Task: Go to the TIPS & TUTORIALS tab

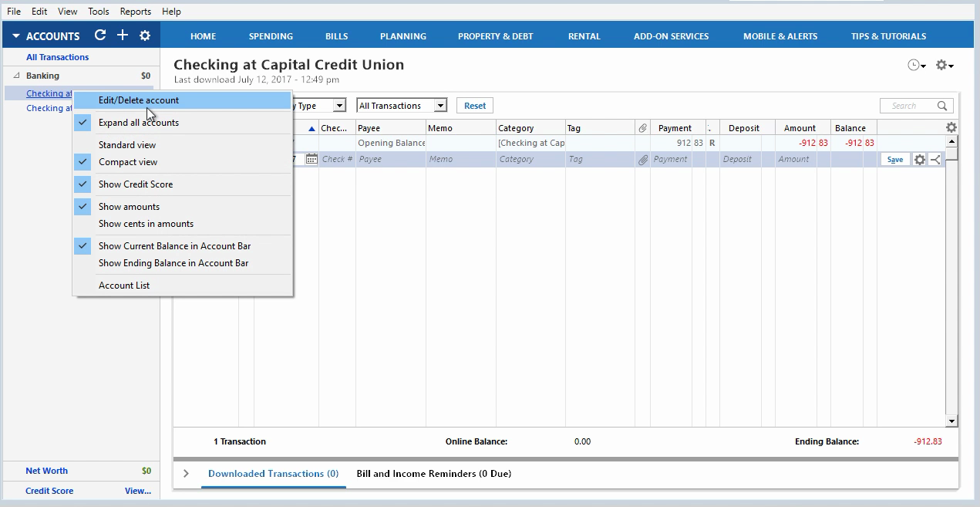Action: coord(889,36)
